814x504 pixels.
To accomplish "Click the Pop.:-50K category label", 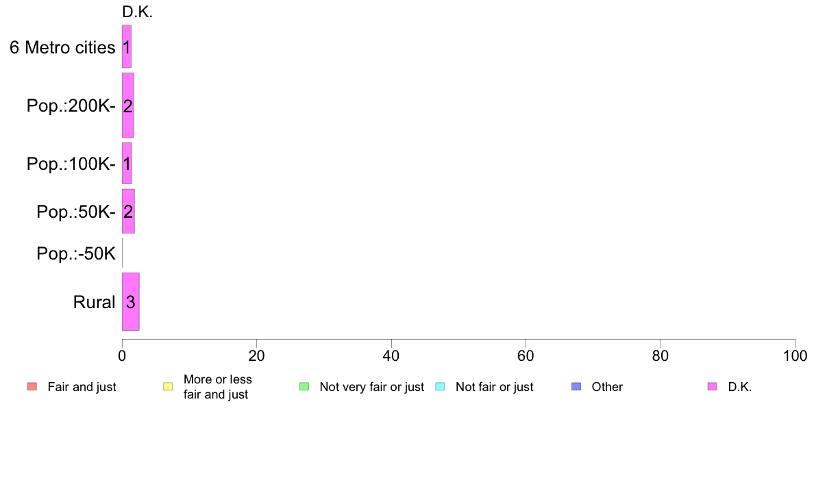I will [76, 254].
